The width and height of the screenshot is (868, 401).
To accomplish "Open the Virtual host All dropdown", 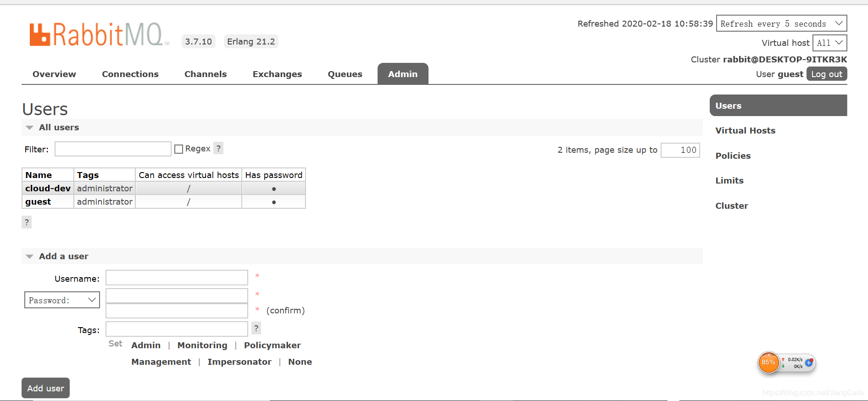I will [830, 43].
